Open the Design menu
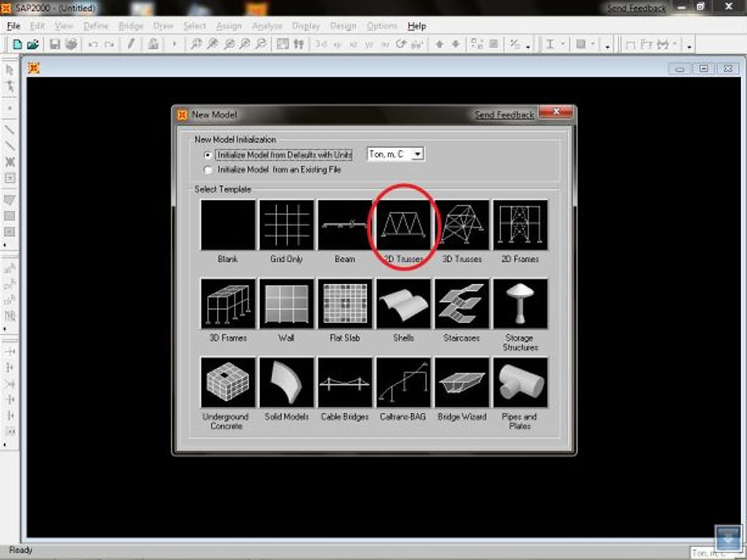 point(343,26)
